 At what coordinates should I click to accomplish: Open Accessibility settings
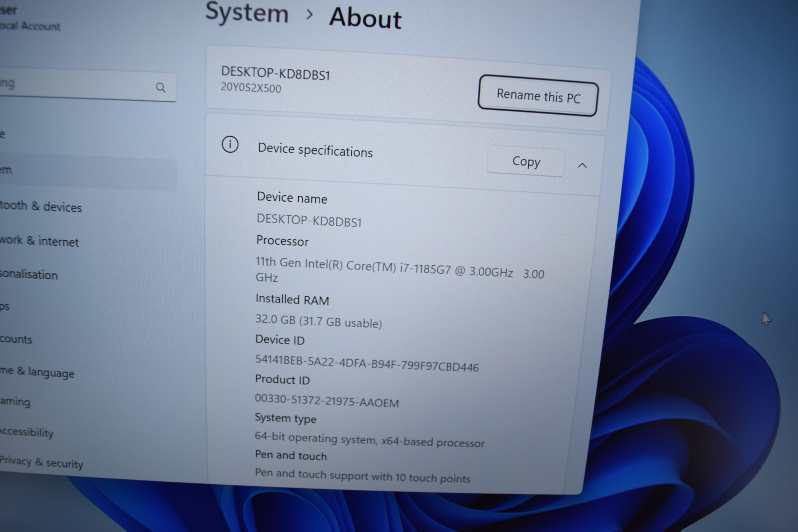(x=27, y=432)
